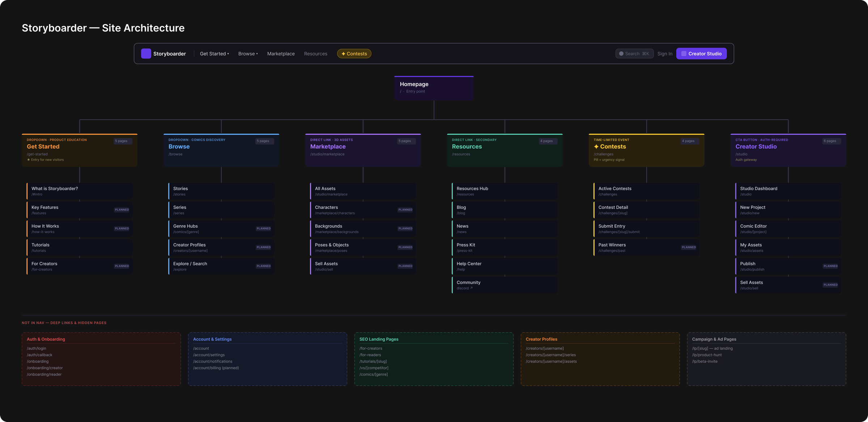Open the Community discord node
868x422 pixels.
coord(505,285)
